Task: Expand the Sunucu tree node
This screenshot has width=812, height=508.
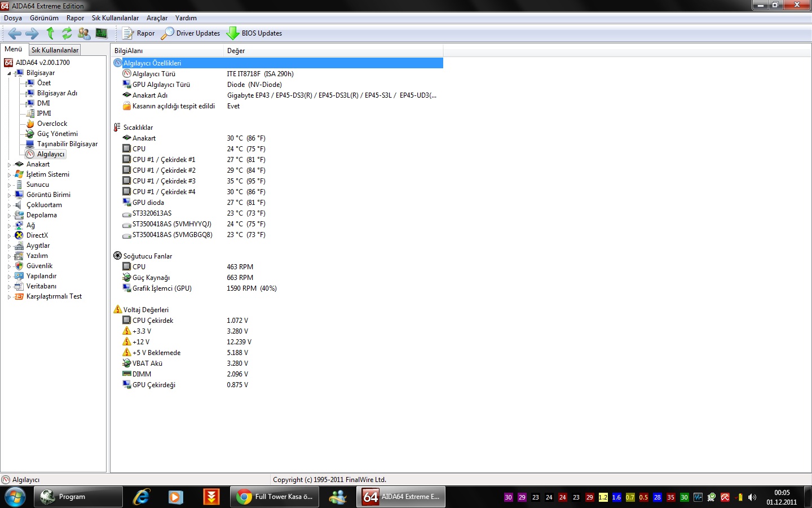Action: (x=9, y=185)
